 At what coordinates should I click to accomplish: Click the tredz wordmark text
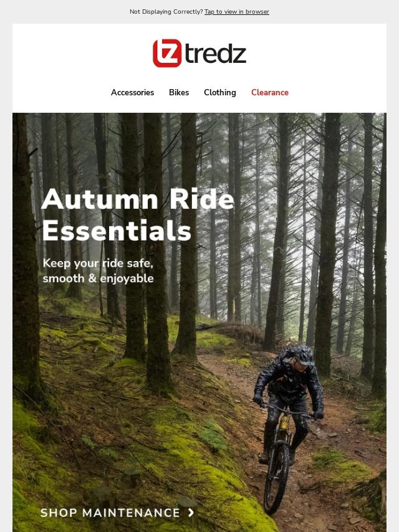(216, 54)
